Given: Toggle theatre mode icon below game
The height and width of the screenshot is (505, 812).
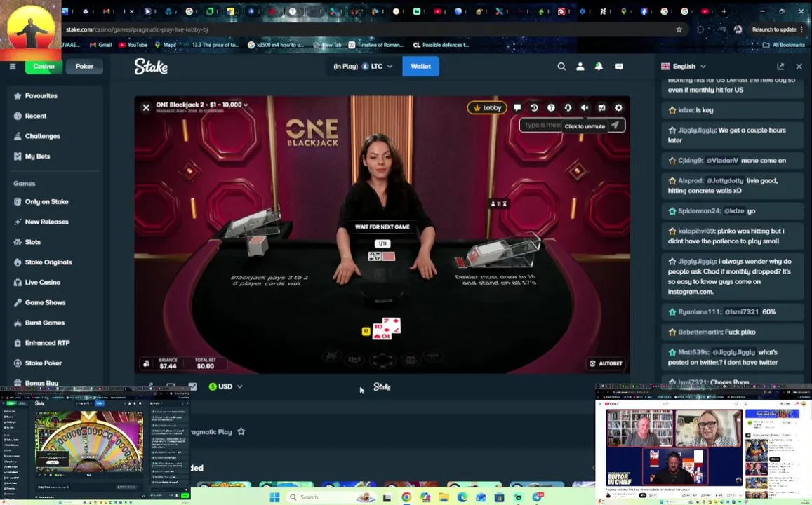Looking at the screenshot, I should 171,386.
